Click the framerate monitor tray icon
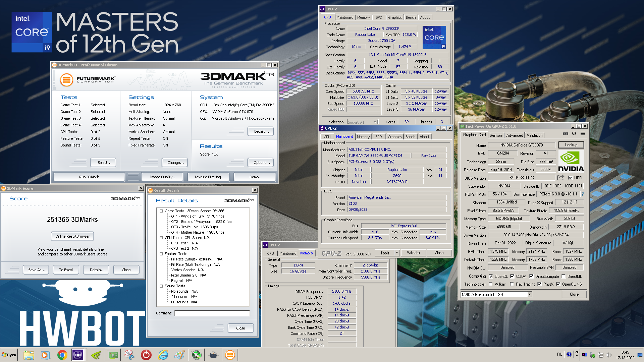This screenshot has width=644, height=362. [x=585, y=355]
